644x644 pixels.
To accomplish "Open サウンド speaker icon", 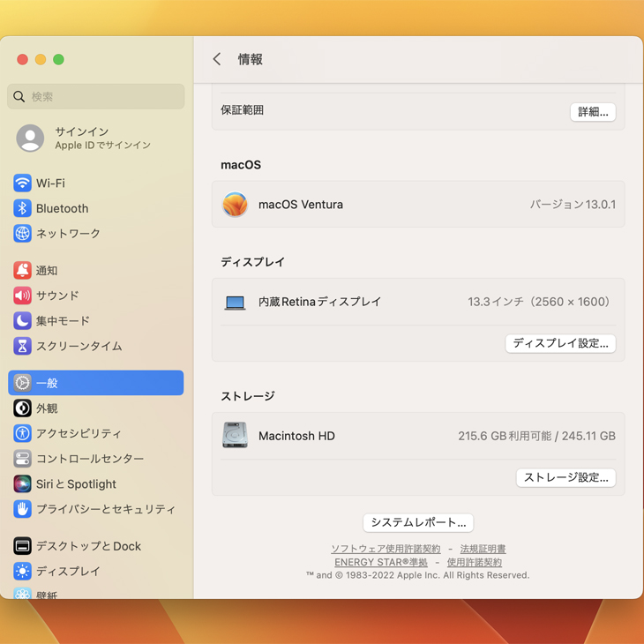I will pyautogui.click(x=22, y=296).
